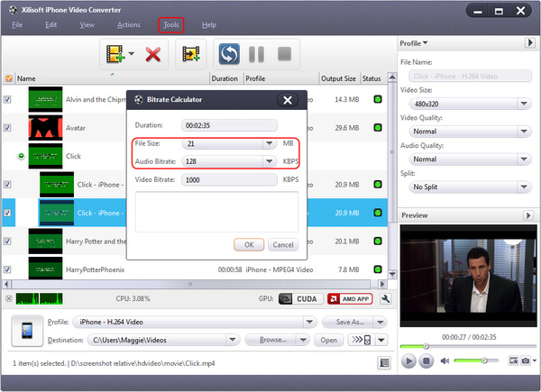Image resolution: width=541 pixels, height=392 pixels.
Task: Close the Bitrate Calculator dialog
Action: [x=288, y=100]
